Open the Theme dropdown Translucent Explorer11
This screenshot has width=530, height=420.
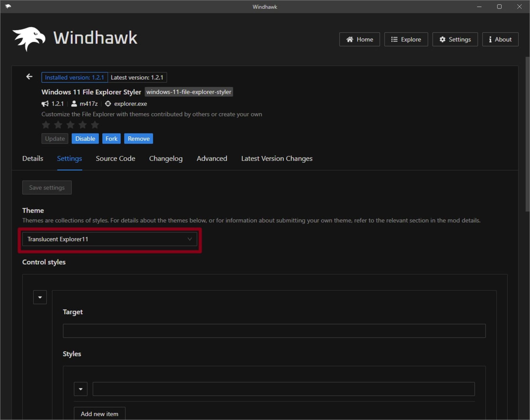[110, 239]
